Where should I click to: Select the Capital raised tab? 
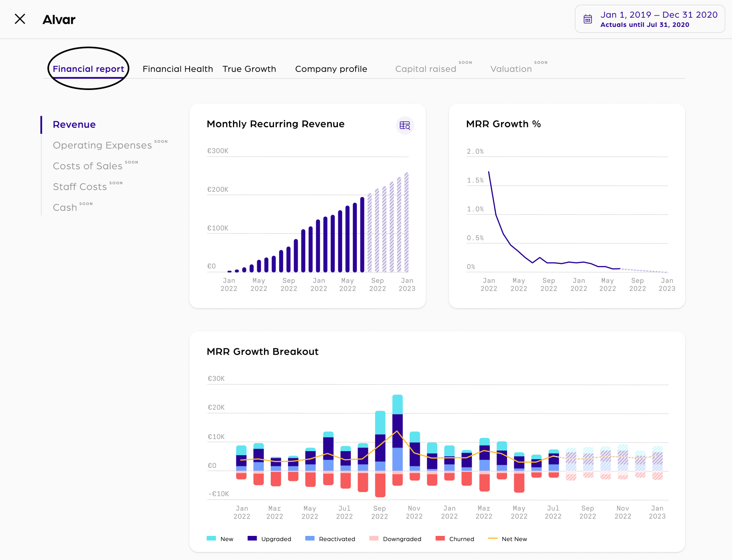[426, 69]
